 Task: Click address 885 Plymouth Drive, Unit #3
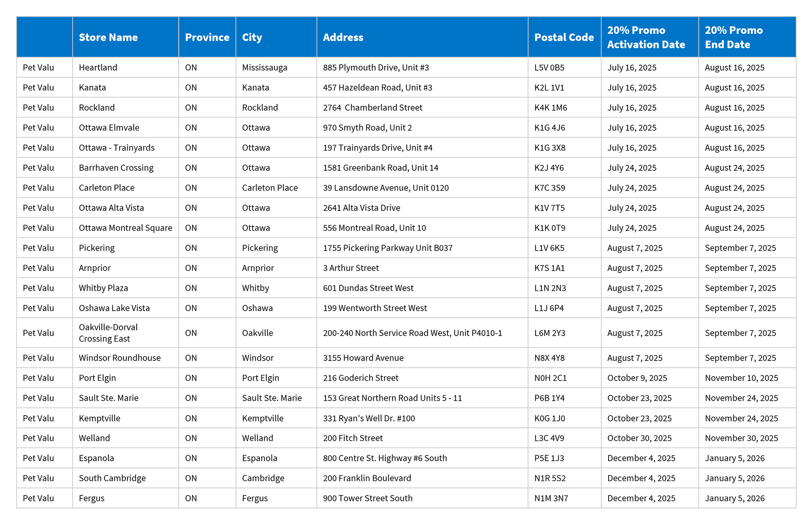(376, 68)
